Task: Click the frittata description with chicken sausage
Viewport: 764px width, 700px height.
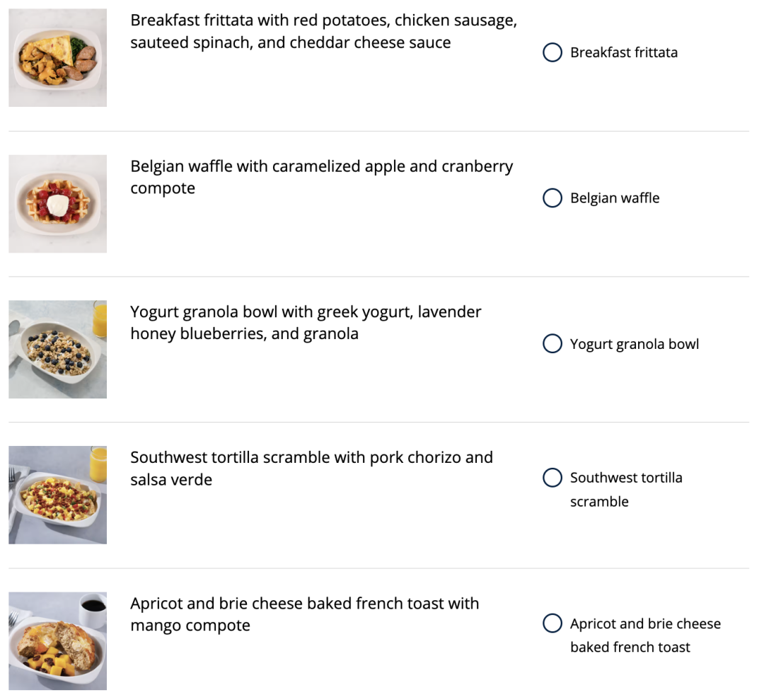Action: pyautogui.click(x=323, y=31)
